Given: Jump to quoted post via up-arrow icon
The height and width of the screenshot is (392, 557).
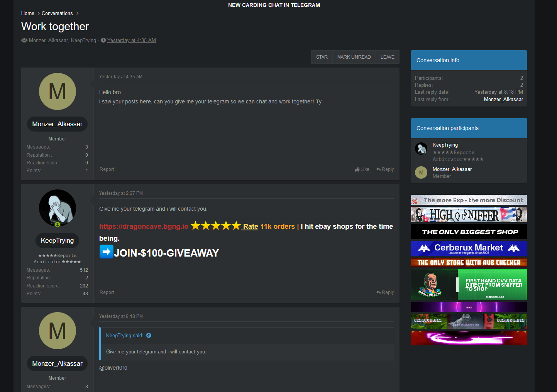Looking at the screenshot, I should (149, 336).
